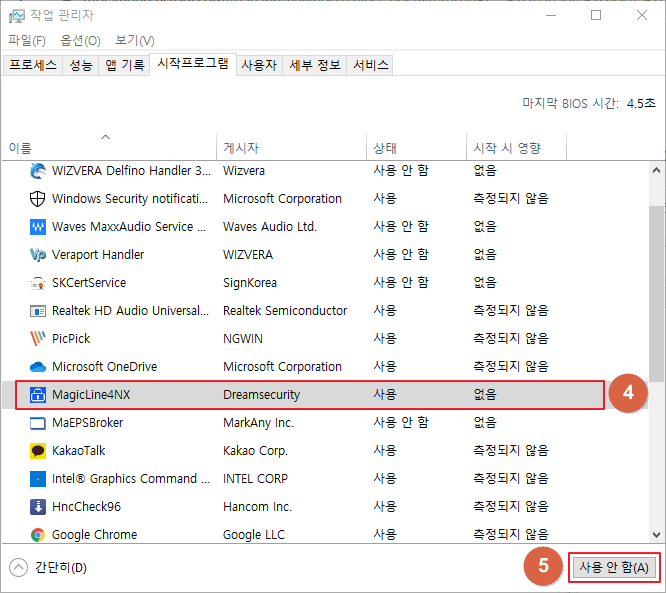The width and height of the screenshot is (666, 593).
Task: Click the MagicLine4NX lock icon
Action: click(38, 395)
